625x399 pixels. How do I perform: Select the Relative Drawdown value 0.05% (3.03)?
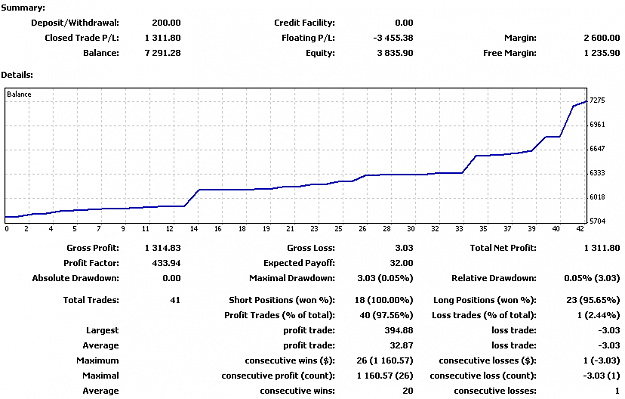592,278
